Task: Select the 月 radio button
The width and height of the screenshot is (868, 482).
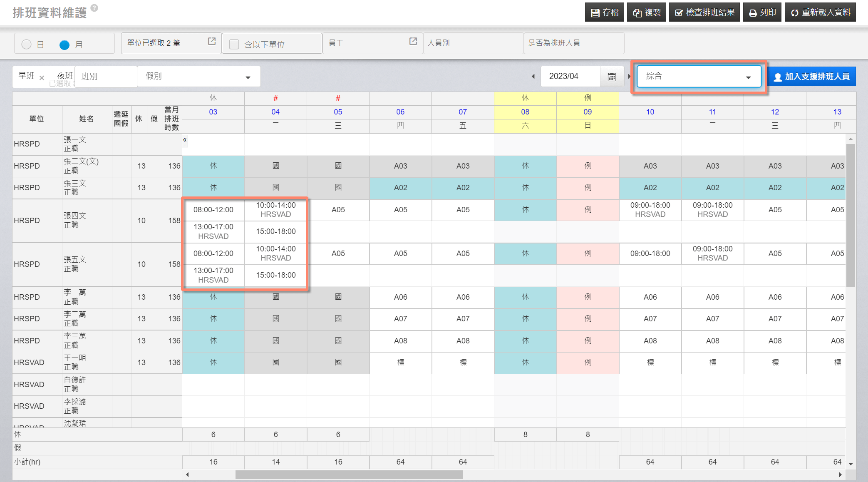Action: coord(64,45)
